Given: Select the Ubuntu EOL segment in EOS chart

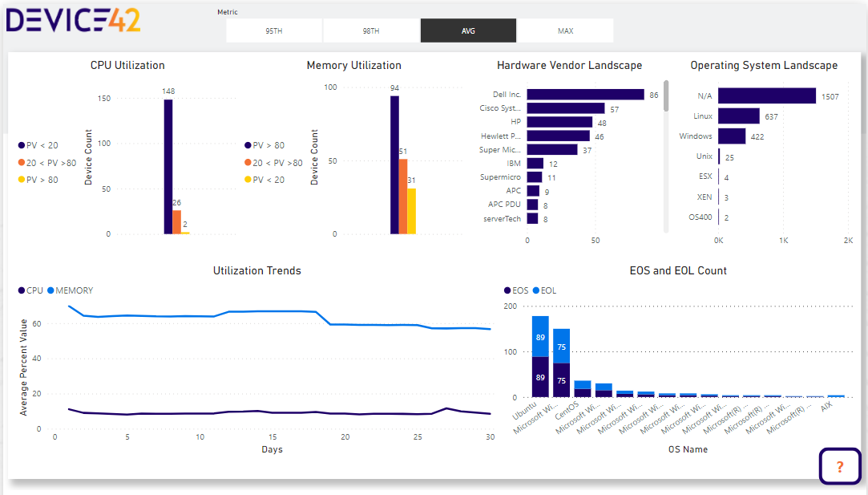Looking at the screenshot, I should (x=540, y=336).
